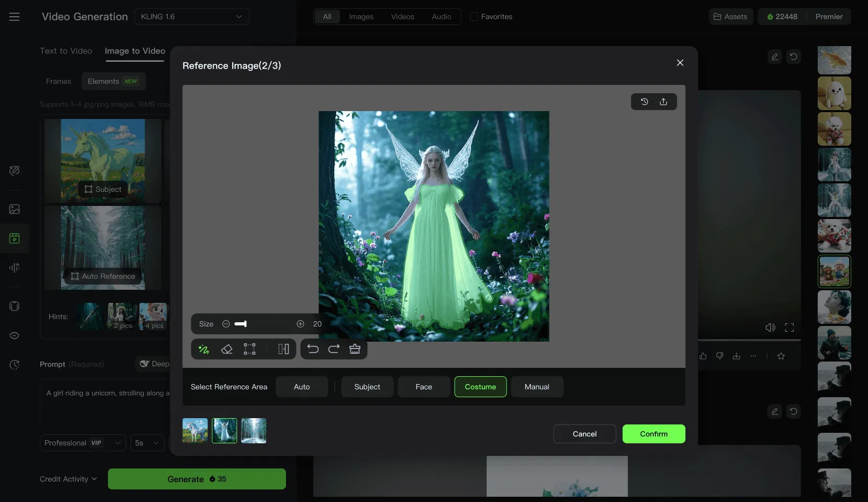868x502 pixels.
Task: Cancel the reference image dialog
Action: pos(585,434)
